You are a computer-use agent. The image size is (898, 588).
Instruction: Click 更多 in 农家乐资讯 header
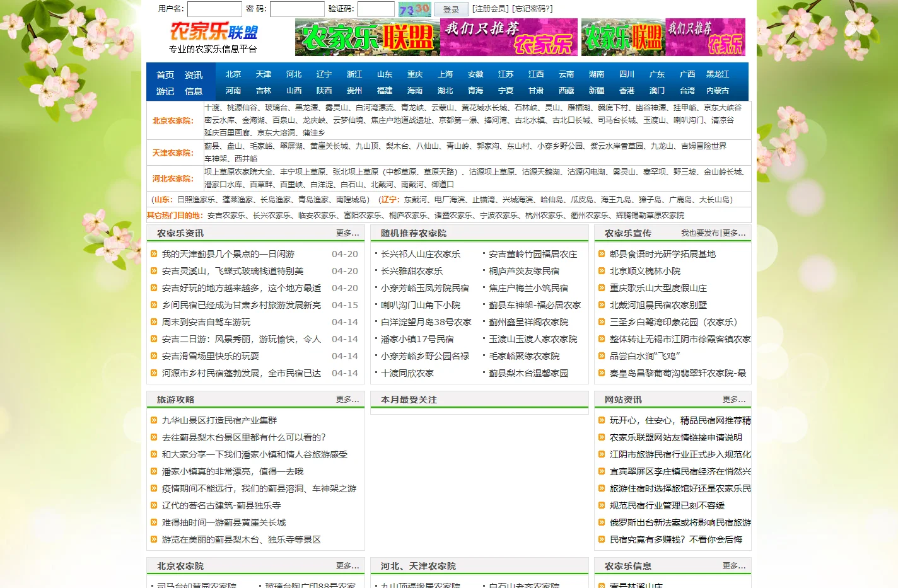347,233
